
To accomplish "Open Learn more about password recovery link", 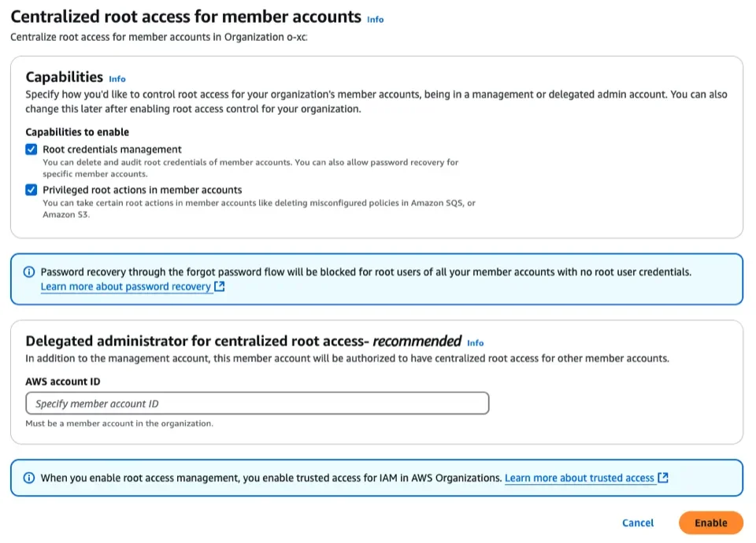I will pyautogui.click(x=126, y=287).
